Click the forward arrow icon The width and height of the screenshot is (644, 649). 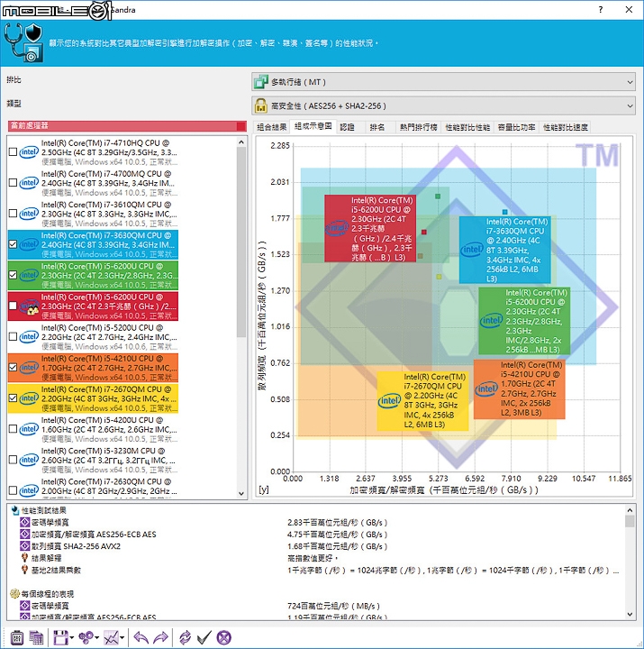tap(161, 637)
